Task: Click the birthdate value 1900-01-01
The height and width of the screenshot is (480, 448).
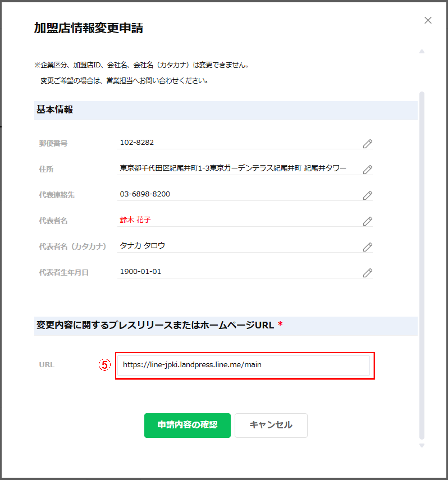Action: point(140,272)
